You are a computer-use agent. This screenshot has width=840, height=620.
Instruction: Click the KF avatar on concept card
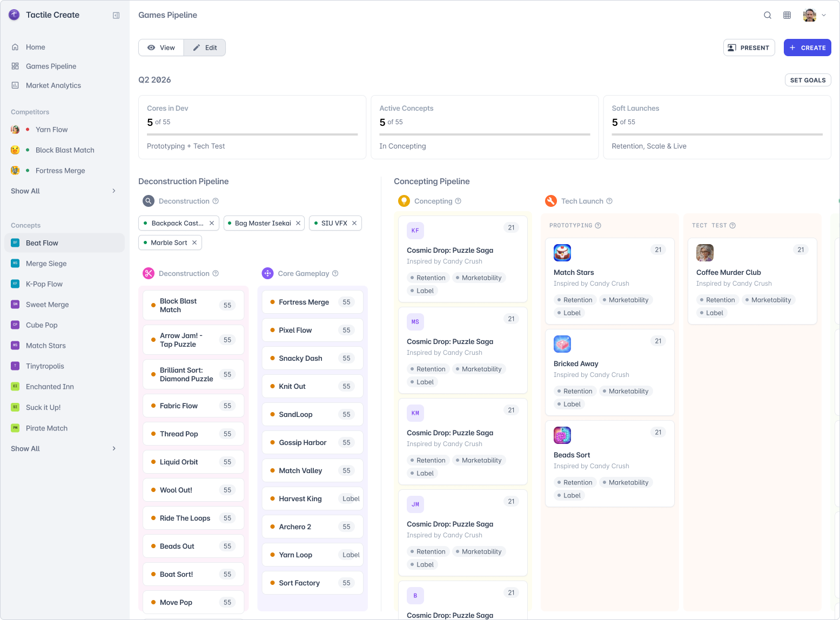415,231
